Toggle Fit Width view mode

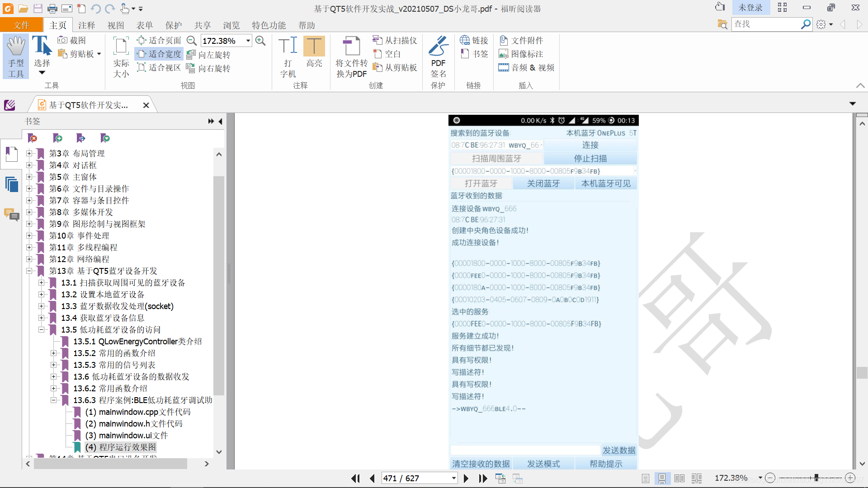(x=160, y=54)
